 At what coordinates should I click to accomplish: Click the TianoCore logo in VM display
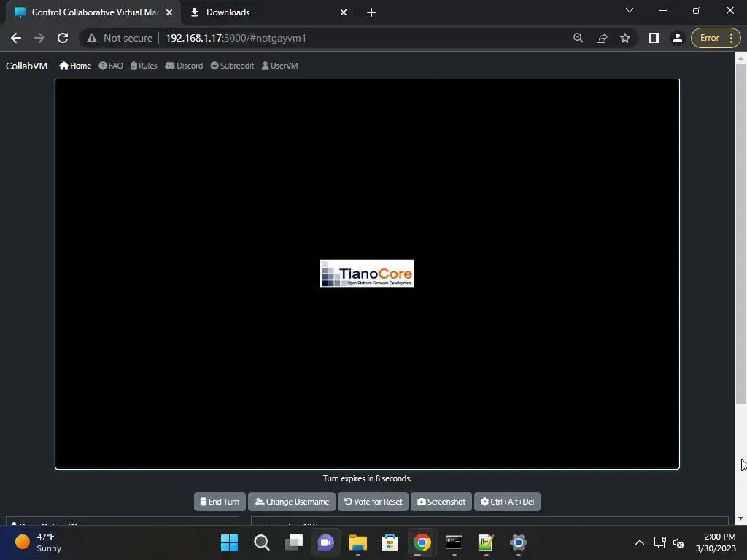(367, 273)
